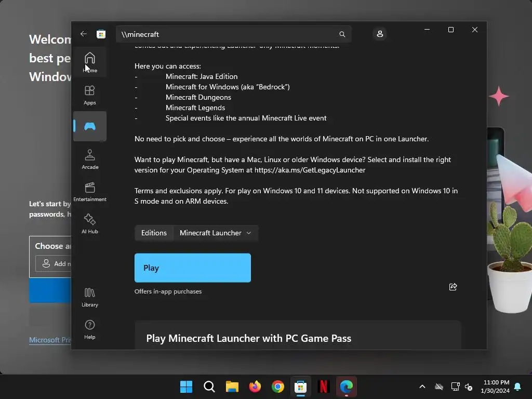Open Help in the Store sidebar
This screenshot has width=532, height=399.
point(90,329)
